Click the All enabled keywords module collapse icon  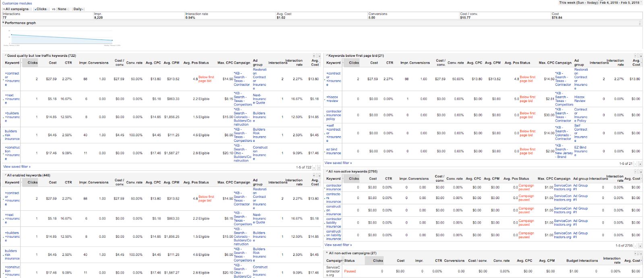coord(5,175)
